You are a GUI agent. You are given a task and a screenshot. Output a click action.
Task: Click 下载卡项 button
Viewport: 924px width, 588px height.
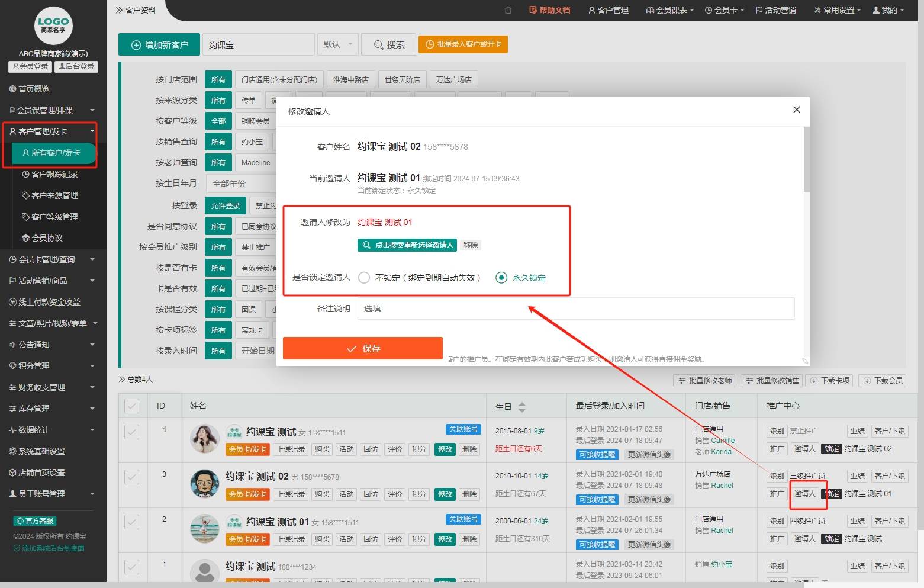(x=829, y=381)
